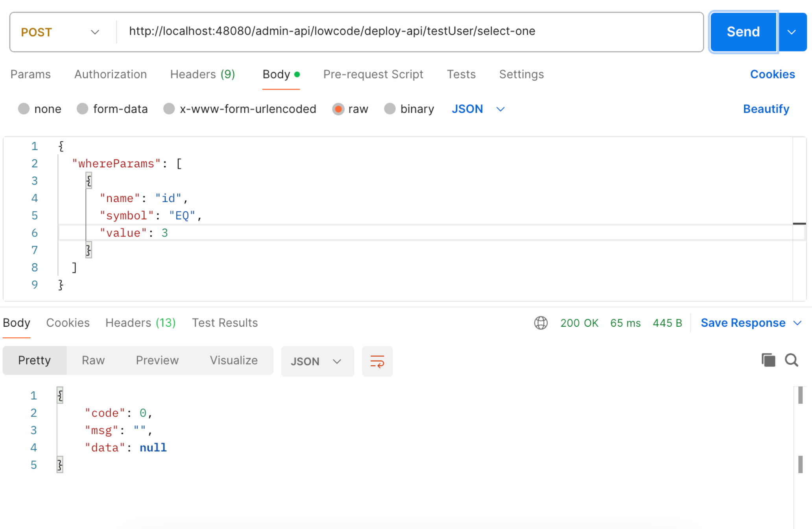This screenshot has height=529, width=812.
Task: Click the network globe icon
Action: tap(541, 323)
